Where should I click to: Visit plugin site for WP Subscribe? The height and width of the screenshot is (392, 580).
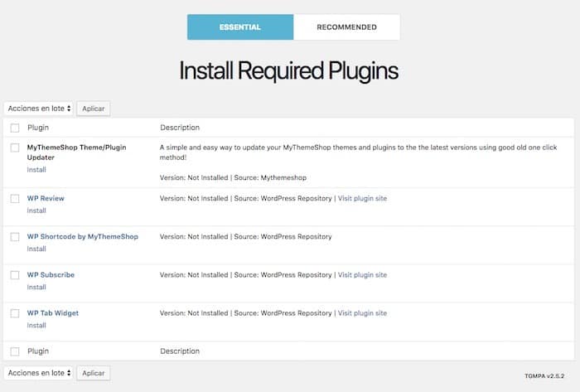362,275
